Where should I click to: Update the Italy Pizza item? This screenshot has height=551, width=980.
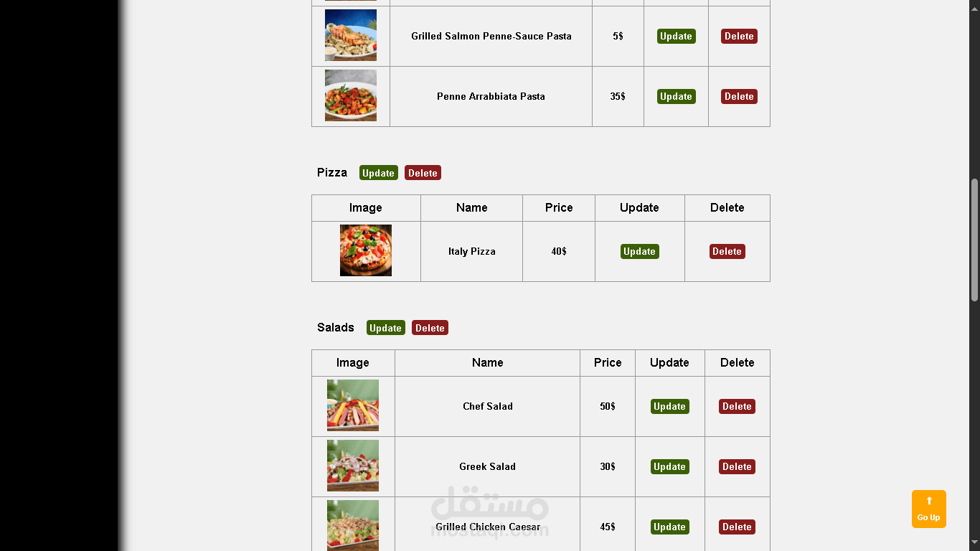click(x=639, y=251)
